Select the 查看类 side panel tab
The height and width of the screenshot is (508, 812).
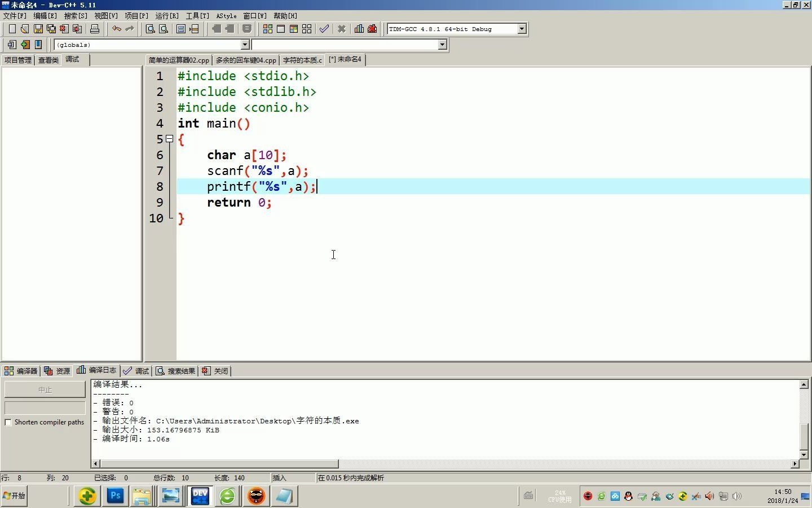tap(48, 60)
